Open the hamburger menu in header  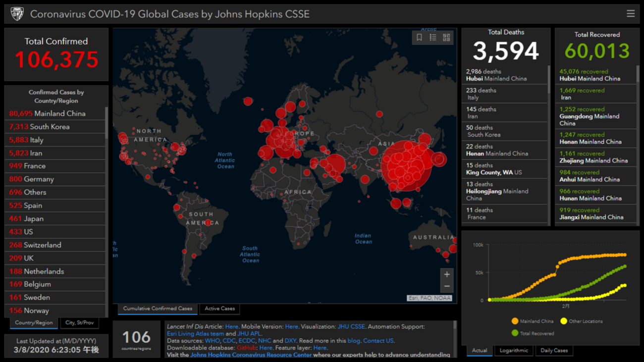coord(630,14)
